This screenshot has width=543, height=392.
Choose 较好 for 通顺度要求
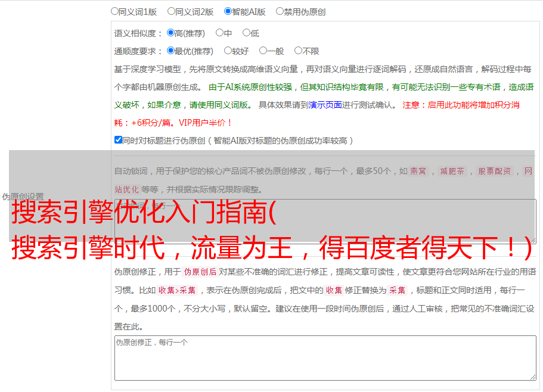[228, 51]
